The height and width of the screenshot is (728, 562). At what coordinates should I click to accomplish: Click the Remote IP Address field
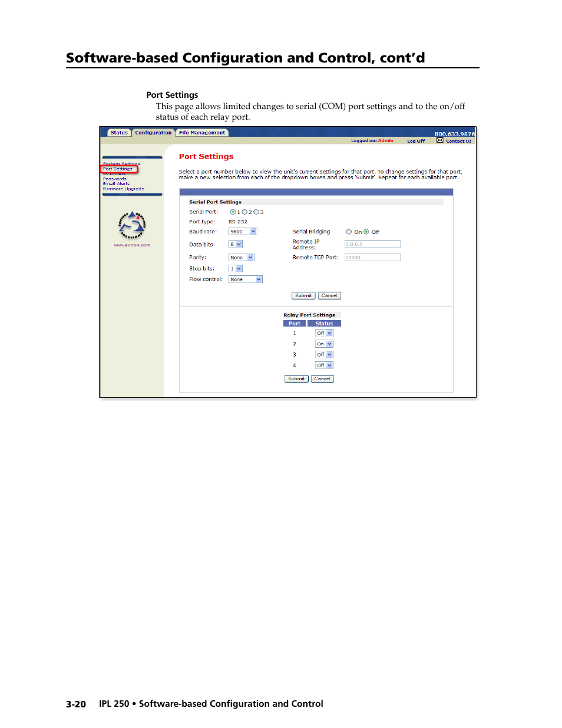pos(372,244)
